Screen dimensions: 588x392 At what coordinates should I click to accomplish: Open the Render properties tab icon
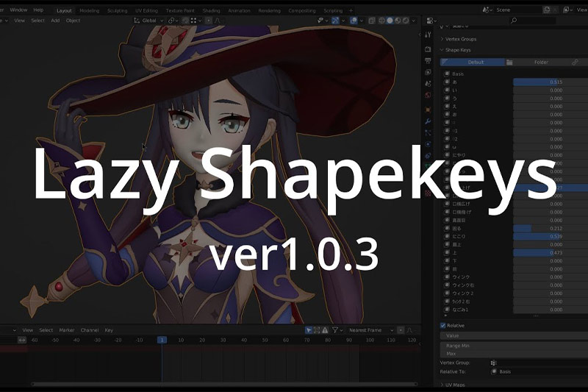coord(428,49)
